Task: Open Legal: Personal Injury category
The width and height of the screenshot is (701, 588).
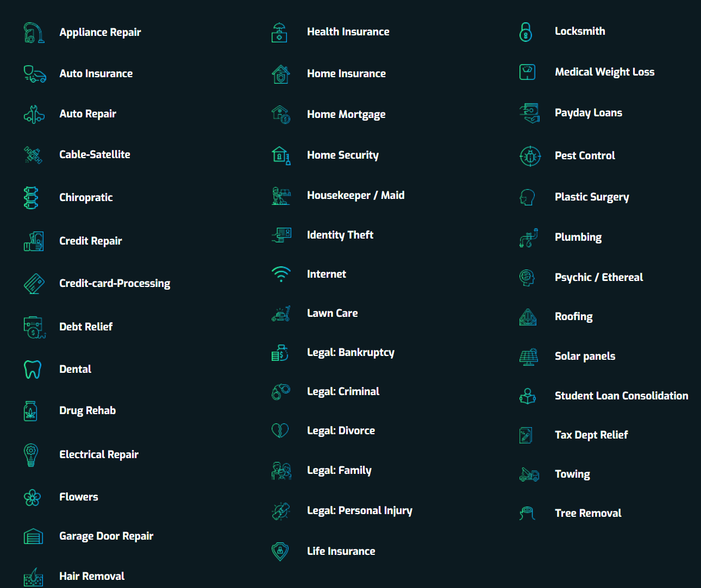Action: coord(360,511)
